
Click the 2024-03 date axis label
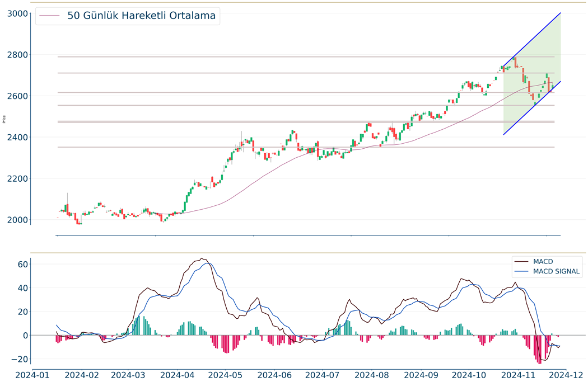tap(128, 375)
